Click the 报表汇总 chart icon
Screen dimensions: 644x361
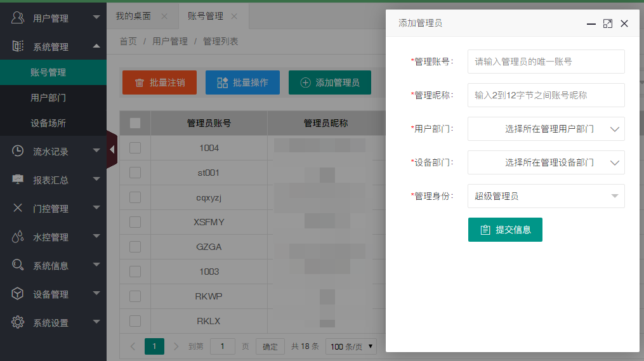click(x=18, y=180)
